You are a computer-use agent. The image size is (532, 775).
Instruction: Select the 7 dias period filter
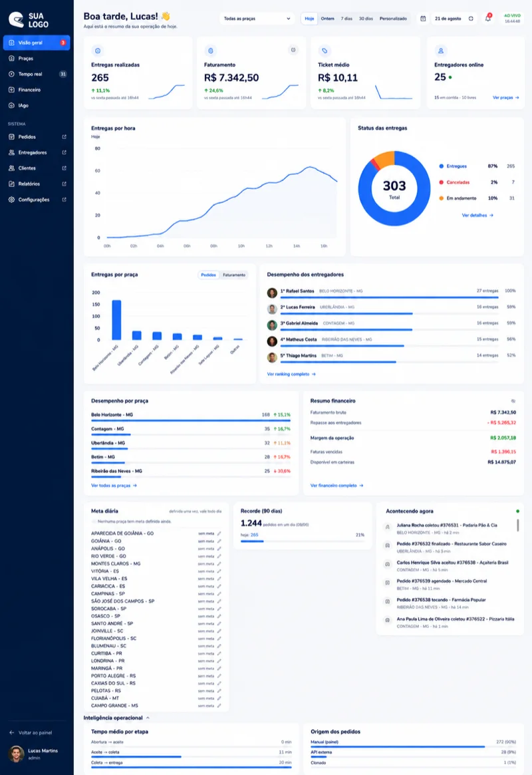pyautogui.click(x=346, y=19)
